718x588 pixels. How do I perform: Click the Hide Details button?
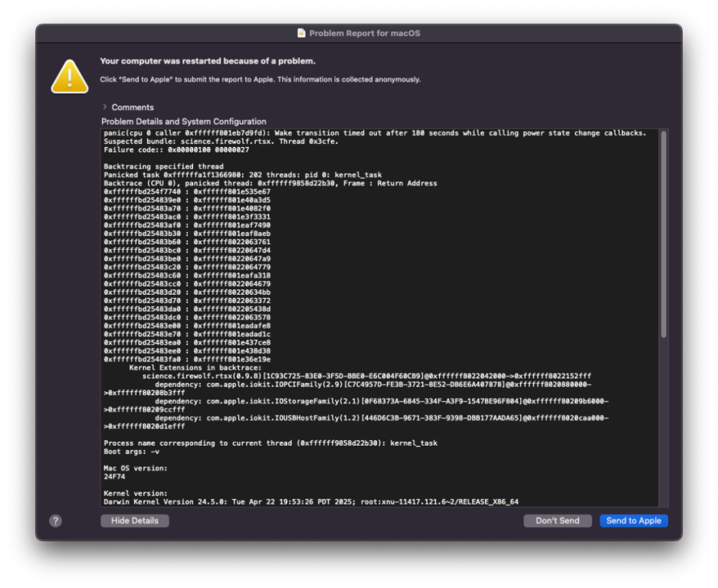134,521
